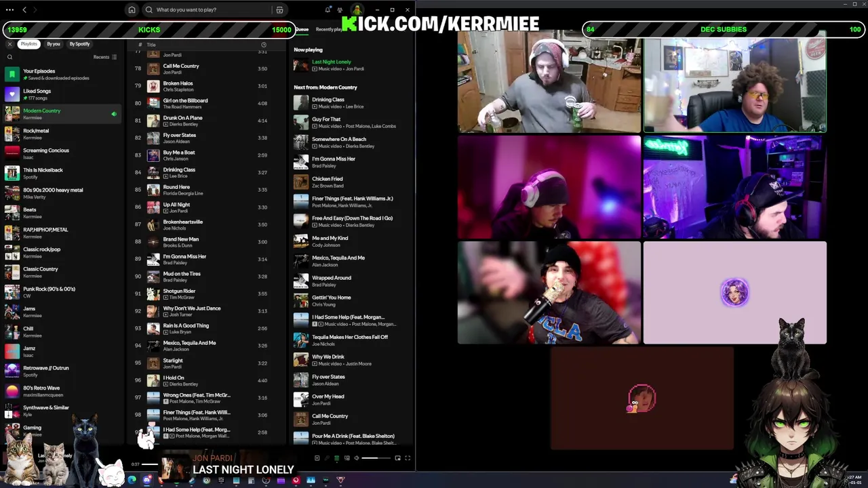Open Connect to a device icon

(x=347, y=458)
